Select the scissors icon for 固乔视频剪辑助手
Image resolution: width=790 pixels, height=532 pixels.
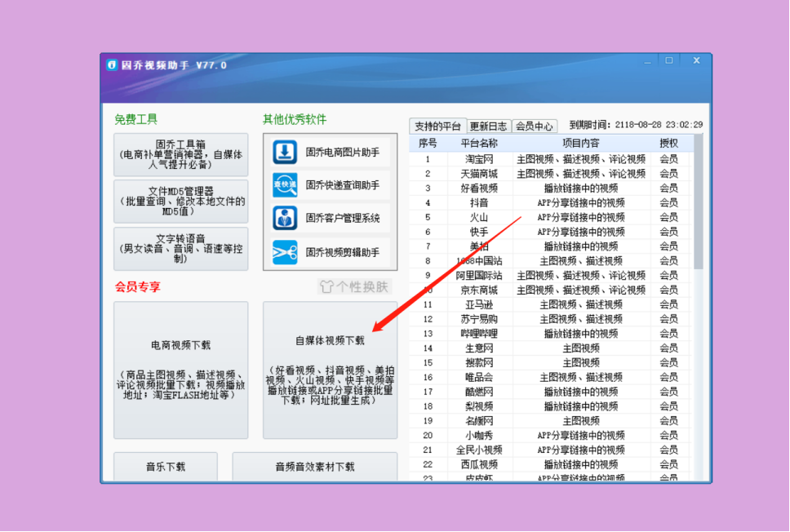[x=284, y=251]
